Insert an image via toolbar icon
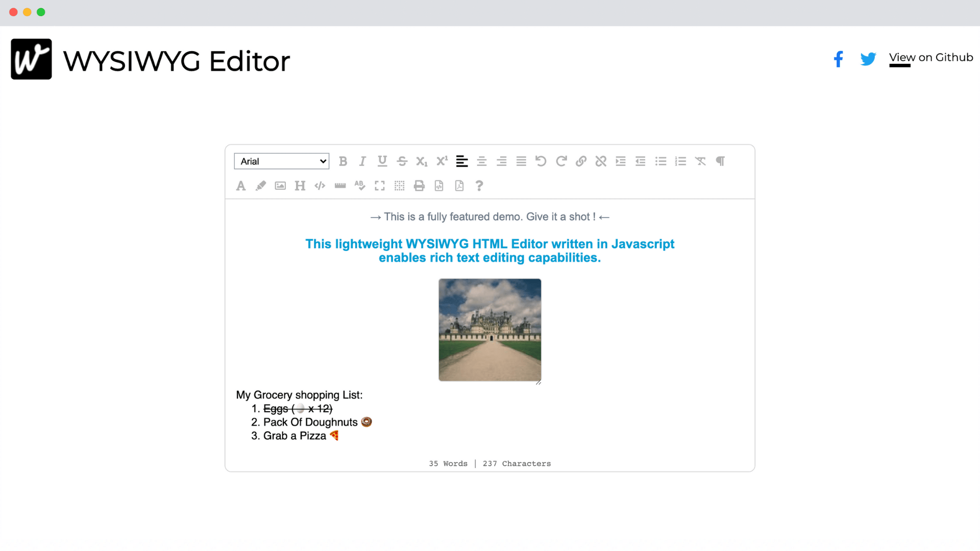The width and height of the screenshot is (980, 551). (x=280, y=186)
